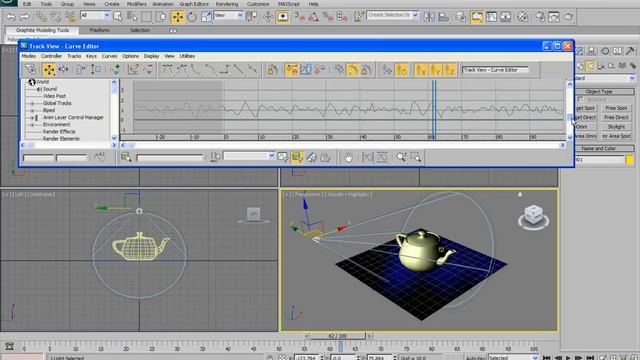Click the ViewCube in Perspective viewport

[x=533, y=216]
